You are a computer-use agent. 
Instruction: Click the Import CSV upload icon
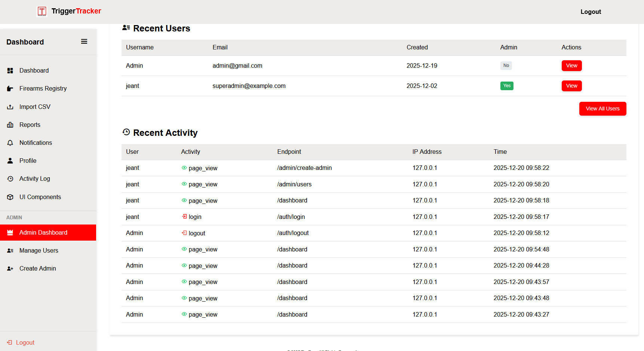10,107
